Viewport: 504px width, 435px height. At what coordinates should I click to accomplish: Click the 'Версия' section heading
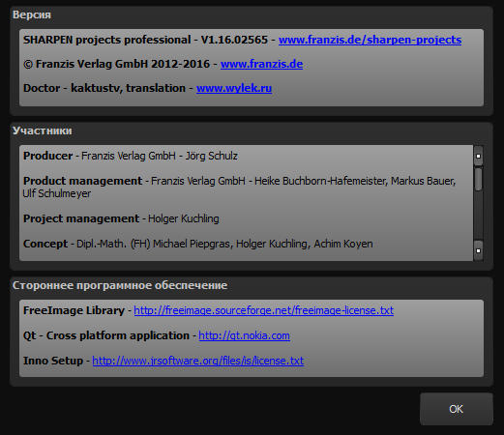pyautogui.click(x=32, y=14)
